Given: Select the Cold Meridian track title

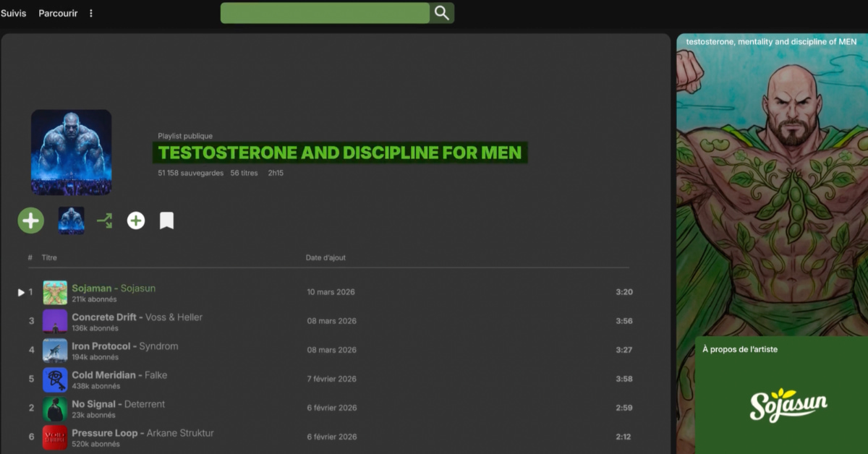Looking at the screenshot, I should coord(103,375).
